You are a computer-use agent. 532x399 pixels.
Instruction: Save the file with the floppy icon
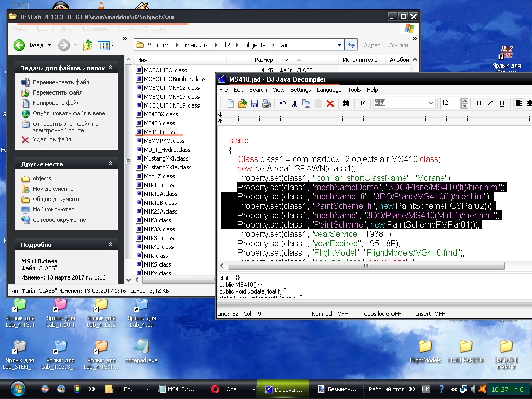[x=254, y=103]
